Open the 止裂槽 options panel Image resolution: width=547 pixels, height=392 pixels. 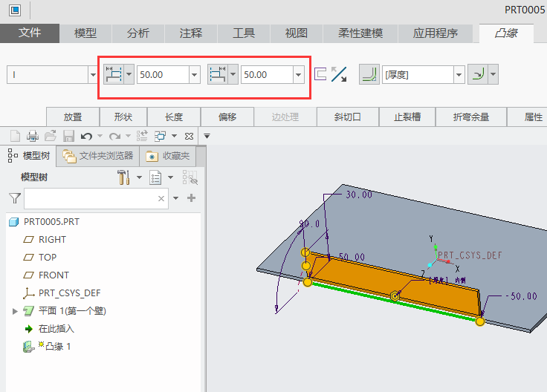coord(407,117)
